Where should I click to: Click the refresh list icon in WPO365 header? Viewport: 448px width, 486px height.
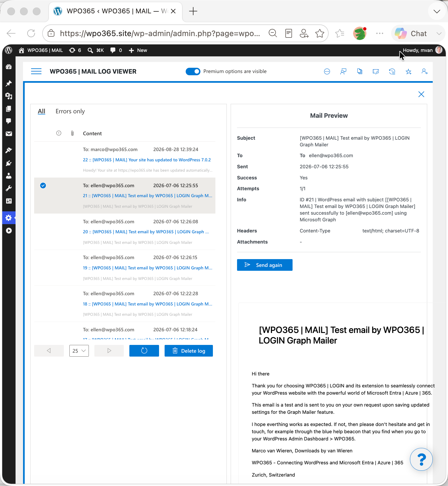tap(392, 72)
